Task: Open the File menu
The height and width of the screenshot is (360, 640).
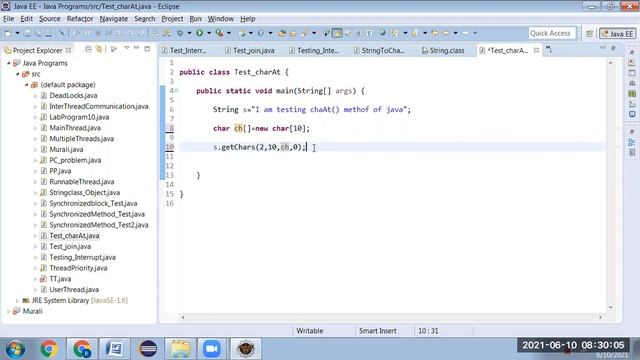Action: click(8, 19)
